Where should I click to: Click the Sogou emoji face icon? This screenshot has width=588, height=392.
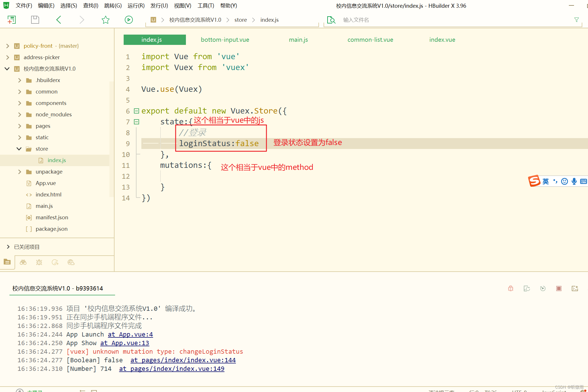click(564, 181)
